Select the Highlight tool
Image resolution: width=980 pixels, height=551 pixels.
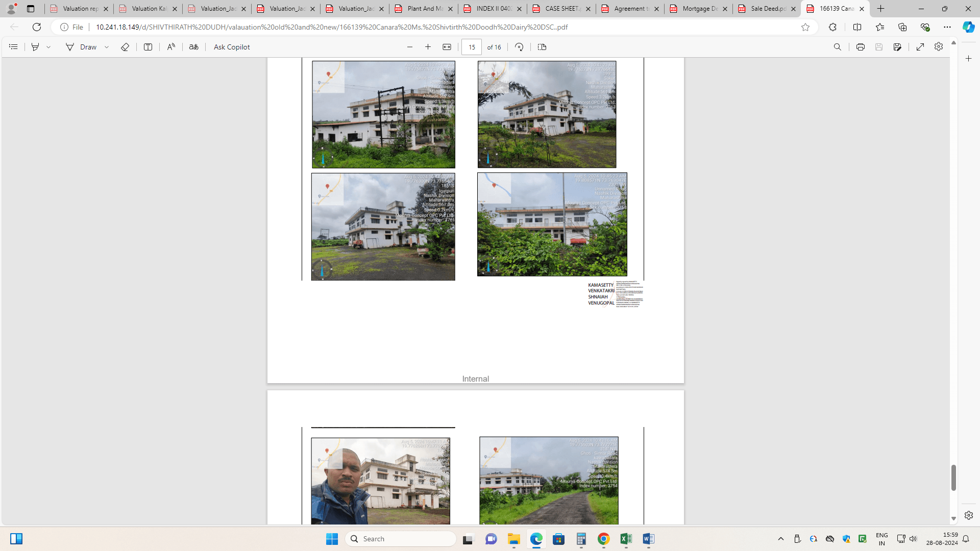35,47
